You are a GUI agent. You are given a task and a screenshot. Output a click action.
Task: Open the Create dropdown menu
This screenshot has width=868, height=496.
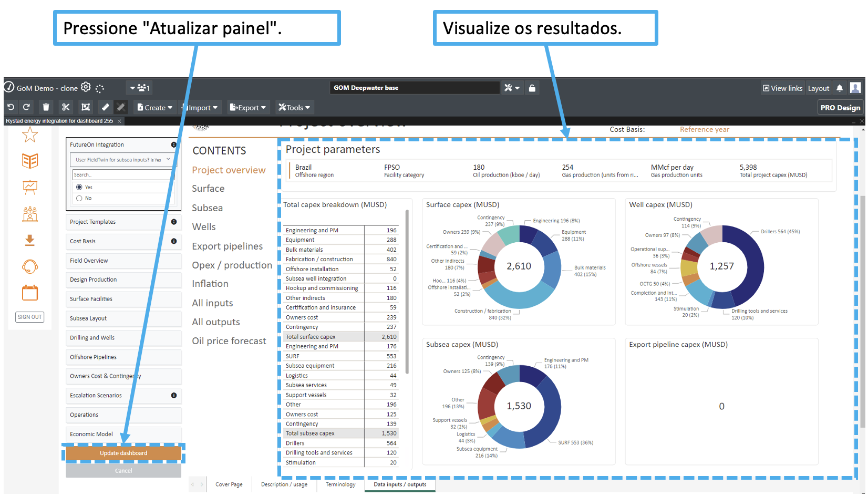point(154,107)
